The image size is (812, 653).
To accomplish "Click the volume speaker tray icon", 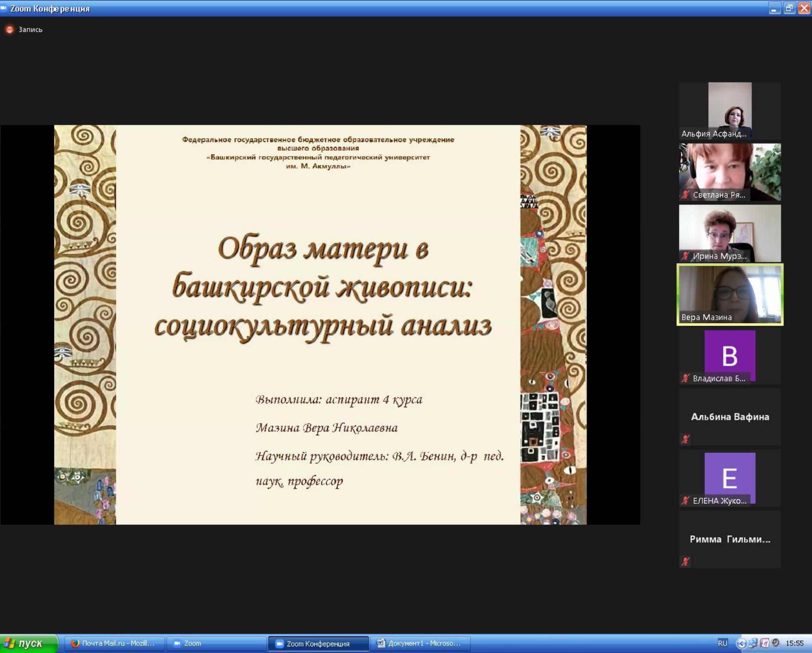I will pyautogui.click(x=776, y=643).
